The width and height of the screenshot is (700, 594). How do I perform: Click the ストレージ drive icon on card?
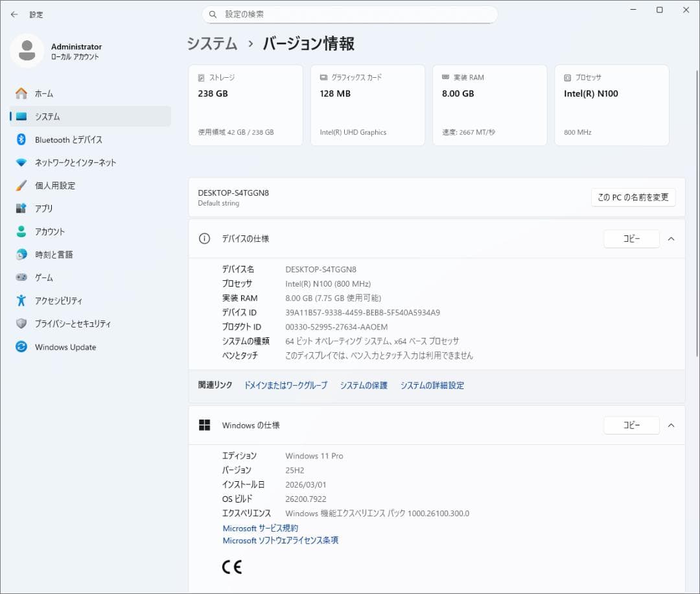click(202, 78)
